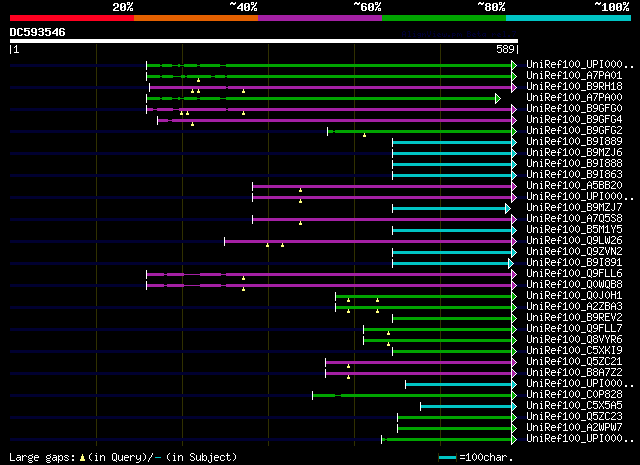The image size is (640, 465).
Task: Click the arrowhead ending the A7PA01 alignment
Action: click(514, 76)
